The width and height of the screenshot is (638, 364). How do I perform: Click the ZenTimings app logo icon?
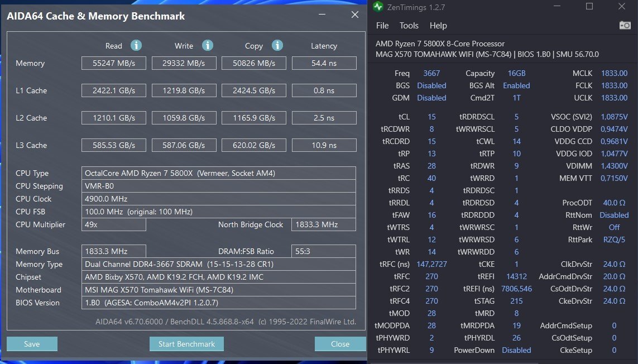pyautogui.click(x=378, y=7)
